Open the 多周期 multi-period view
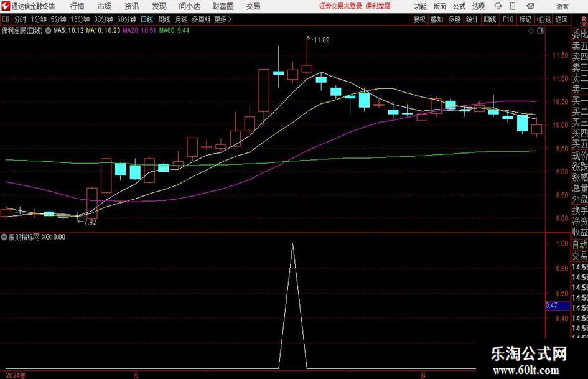 point(201,19)
